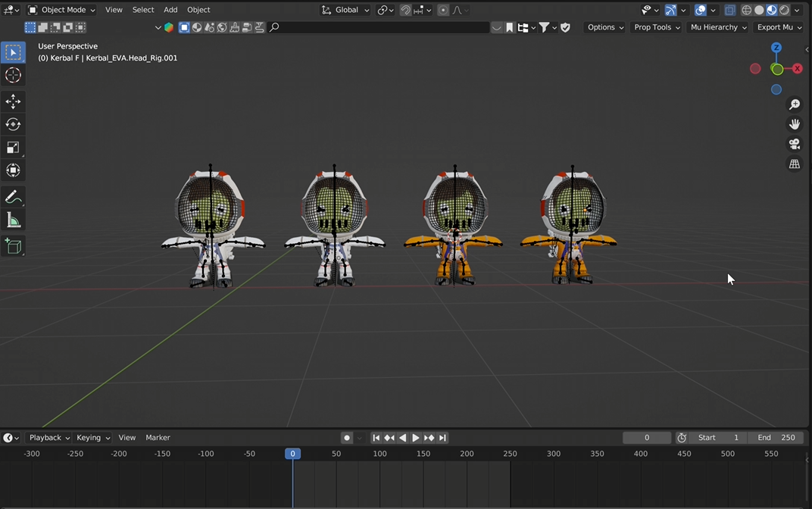Image resolution: width=812 pixels, height=509 pixels.
Task: Select the Scale tool
Action: tap(13, 147)
